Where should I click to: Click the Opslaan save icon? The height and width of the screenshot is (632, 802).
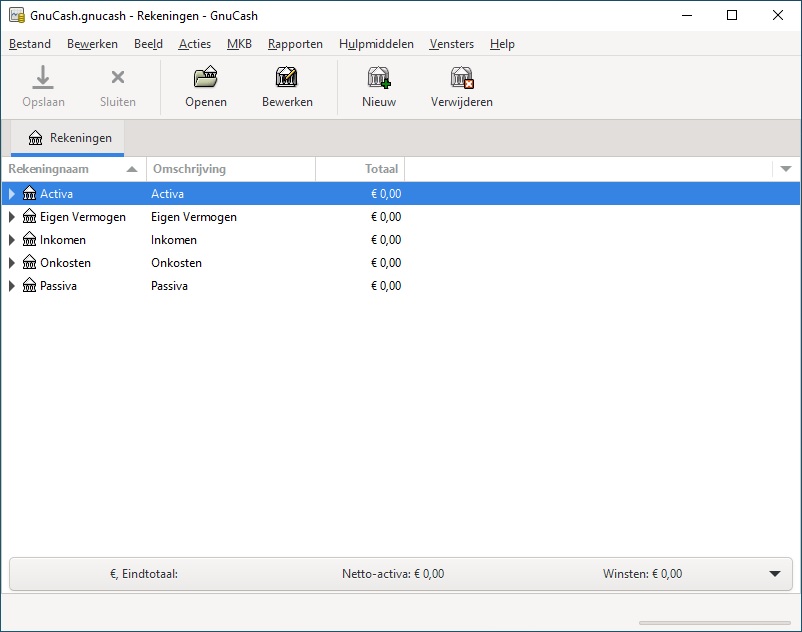pos(43,78)
